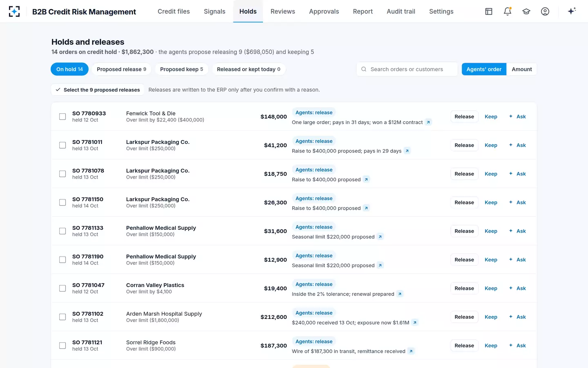588x368 pixels.
Task: Open the Audit trail tab
Action: point(401,11)
